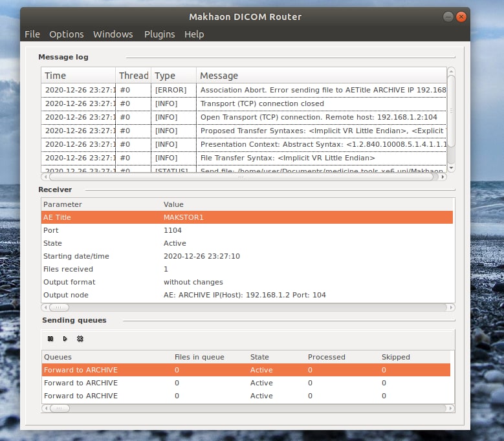Select the third Forward to ARCHIVE queue

tap(246, 396)
